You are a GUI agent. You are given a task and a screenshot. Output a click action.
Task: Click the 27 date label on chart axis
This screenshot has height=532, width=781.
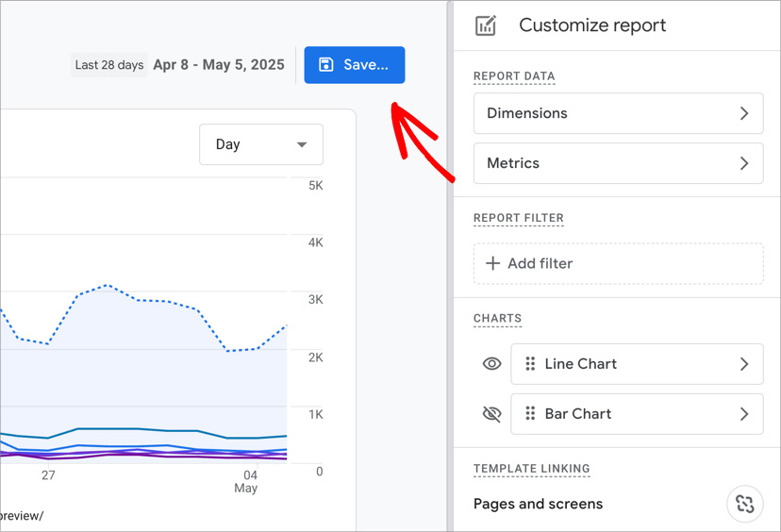pos(48,475)
